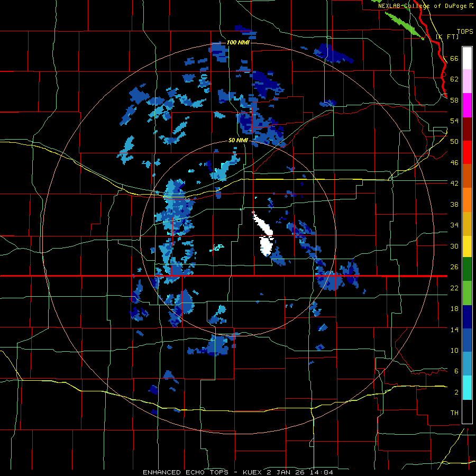This screenshot has width=476, height=476.
Task: Click the 54 value on the legend
Action: (x=454, y=121)
